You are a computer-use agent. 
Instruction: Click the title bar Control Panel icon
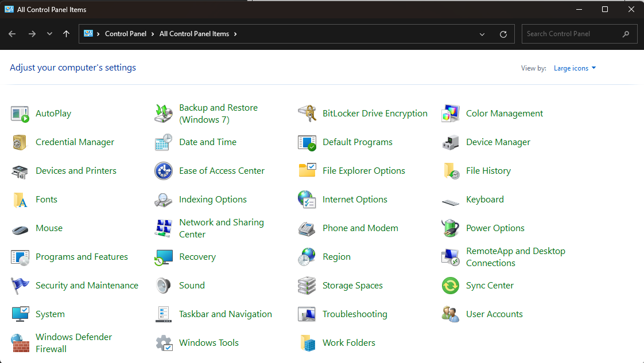click(9, 9)
